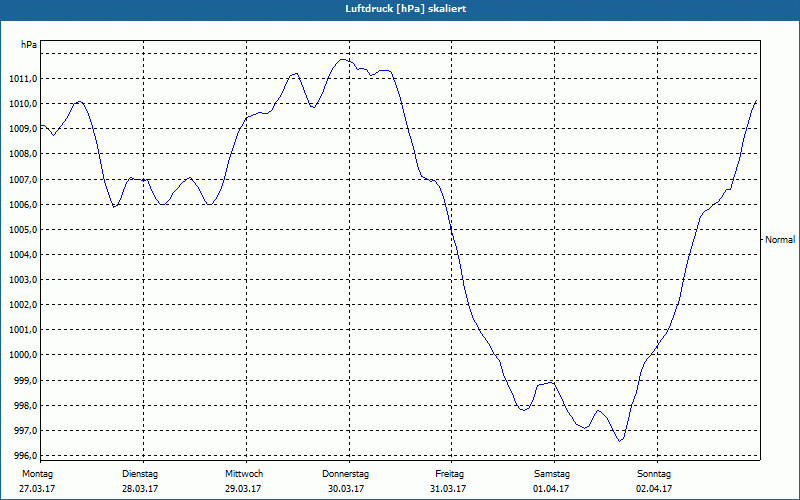
Task: Select the 1009,0 axis value
Action: pos(23,129)
